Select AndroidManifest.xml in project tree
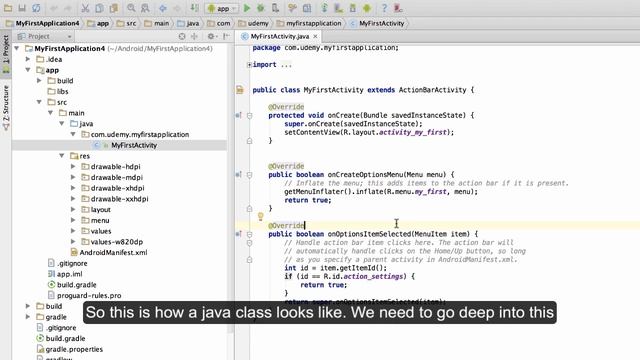 coord(109,253)
